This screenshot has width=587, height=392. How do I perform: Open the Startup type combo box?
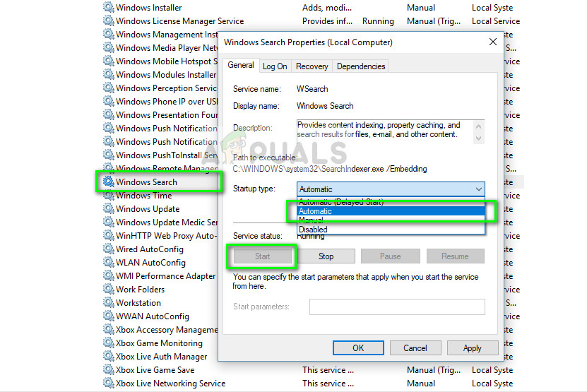(391, 189)
